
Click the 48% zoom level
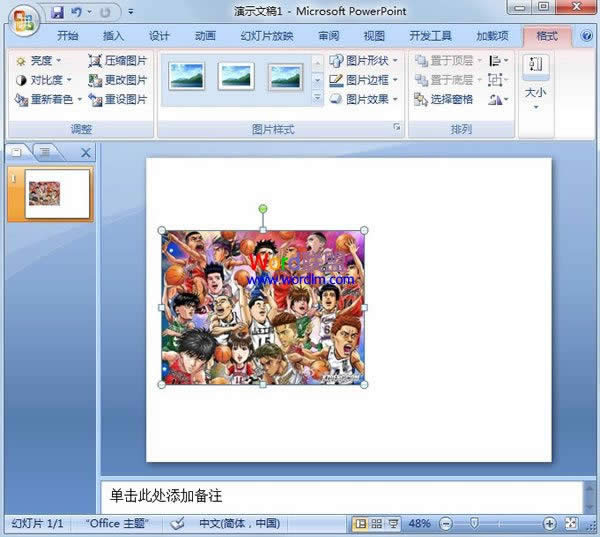(x=419, y=523)
